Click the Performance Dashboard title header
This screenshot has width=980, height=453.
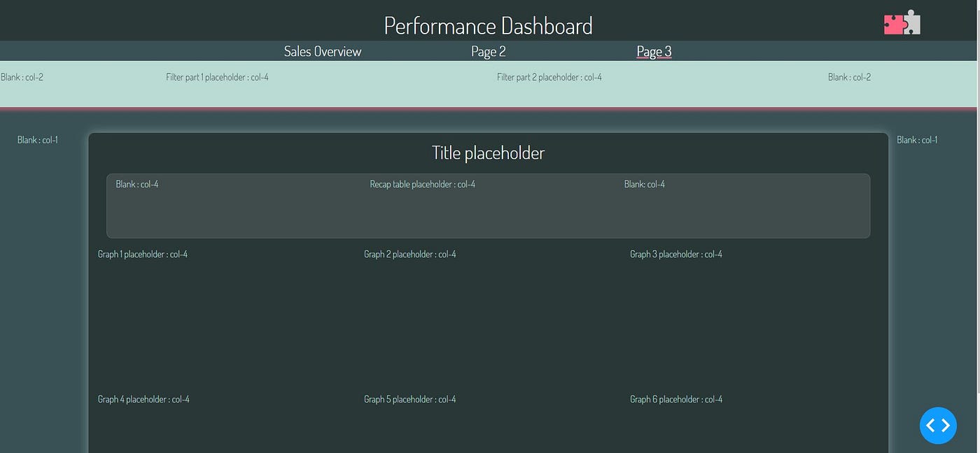(488, 25)
